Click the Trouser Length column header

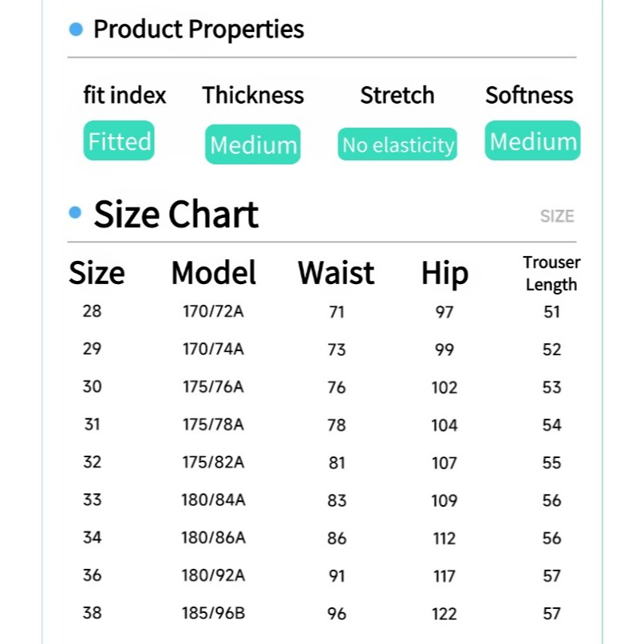point(551,273)
